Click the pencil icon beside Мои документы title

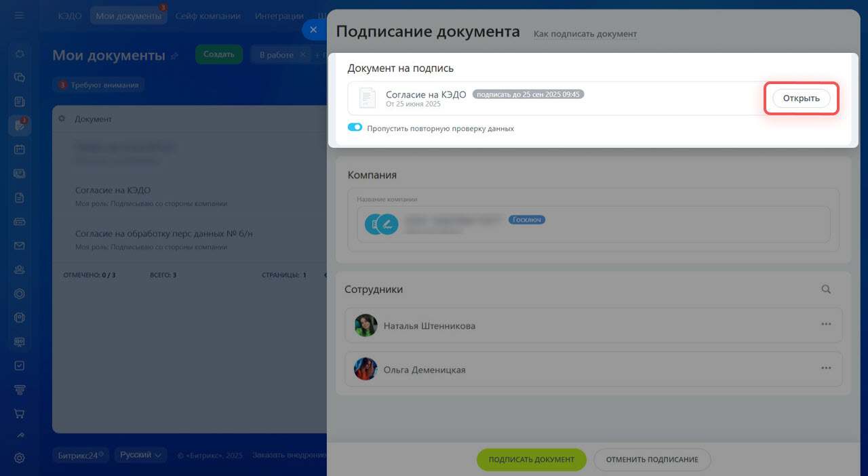pos(174,56)
